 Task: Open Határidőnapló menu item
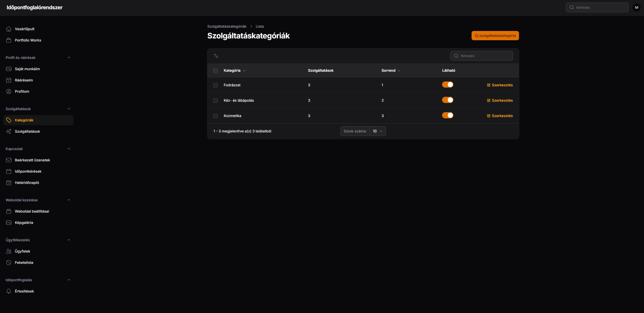pos(38,183)
